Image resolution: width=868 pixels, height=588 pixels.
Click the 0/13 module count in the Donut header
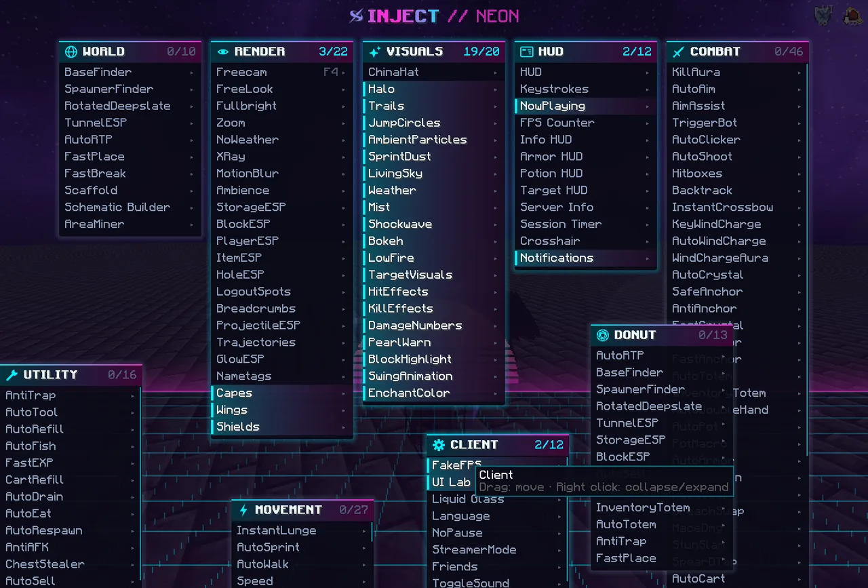[713, 335]
